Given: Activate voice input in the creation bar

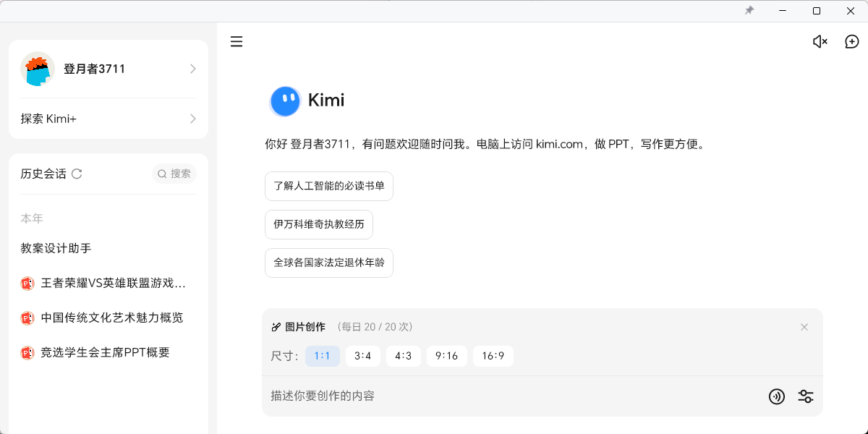Looking at the screenshot, I should pos(777,396).
